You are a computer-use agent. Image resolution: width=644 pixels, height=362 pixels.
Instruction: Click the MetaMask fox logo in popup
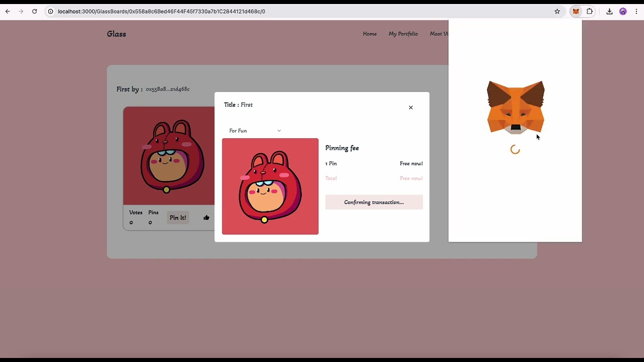515,108
